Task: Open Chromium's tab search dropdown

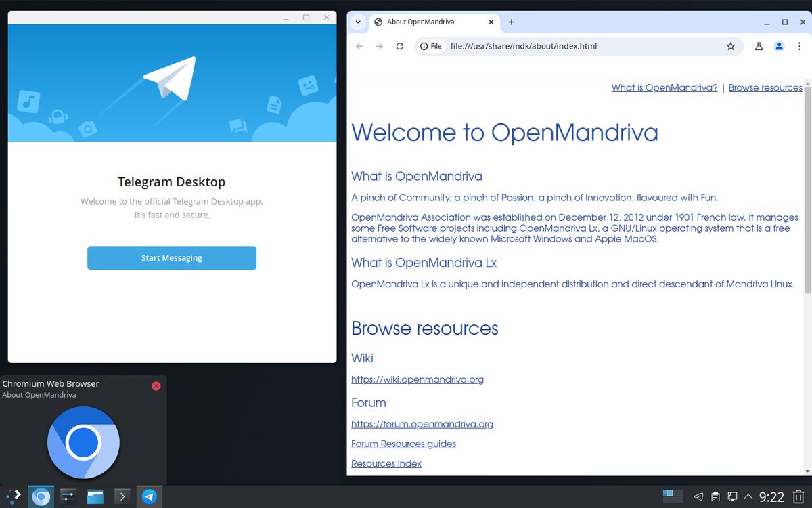Action: click(358, 22)
